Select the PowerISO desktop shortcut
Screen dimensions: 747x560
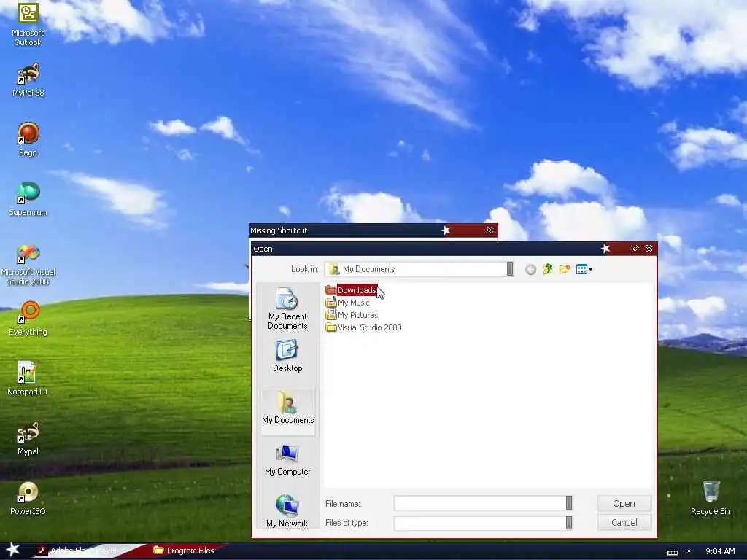[28, 498]
